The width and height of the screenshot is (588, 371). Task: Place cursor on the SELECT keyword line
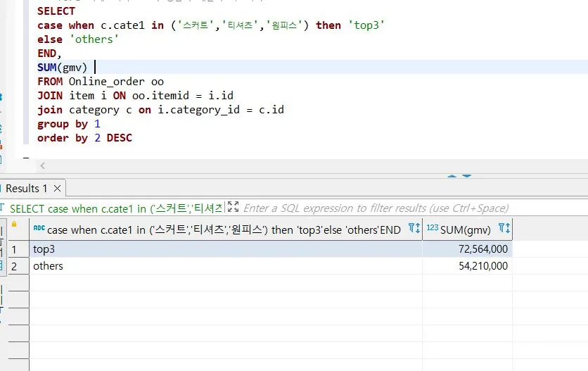tap(56, 11)
